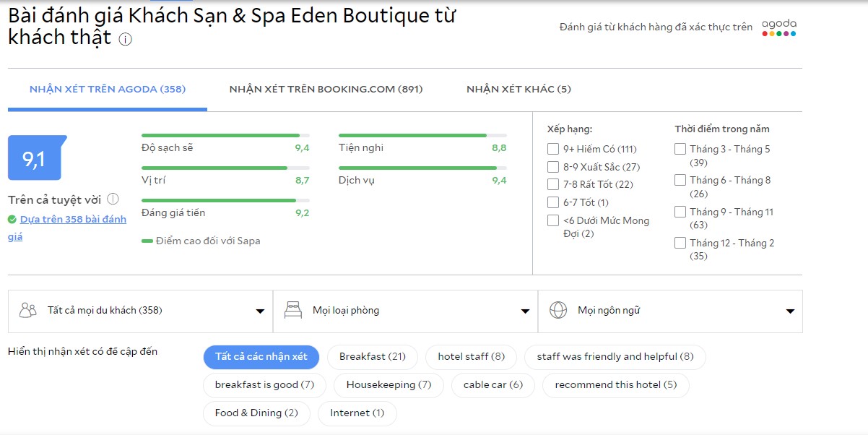This screenshot has height=435, width=868.
Task: Click the Agoda logo
Action: [x=779, y=27]
